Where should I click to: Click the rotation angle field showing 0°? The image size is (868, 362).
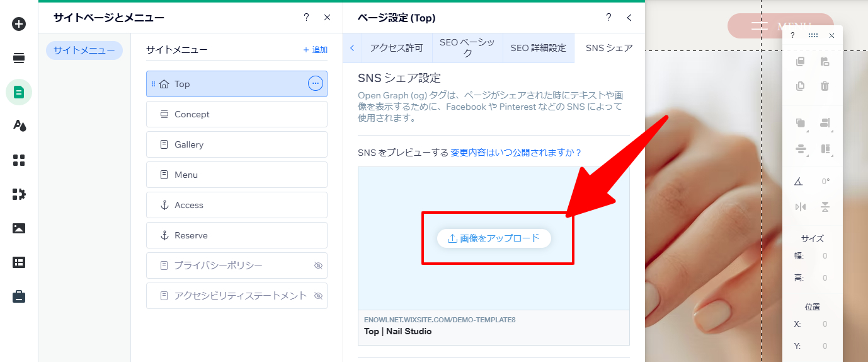tap(825, 182)
